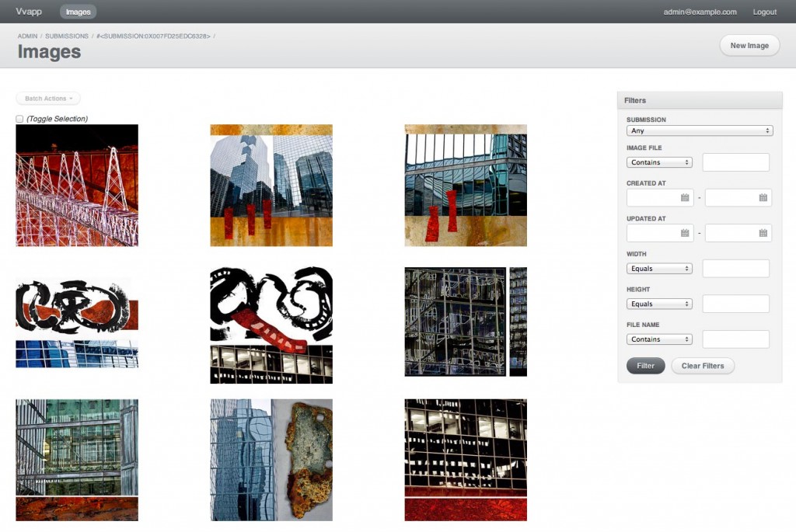Viewport: 796px width, 532px height.
Task: Open the blue tower with rusty fragment thumbnail
Action: pos(271,460)
